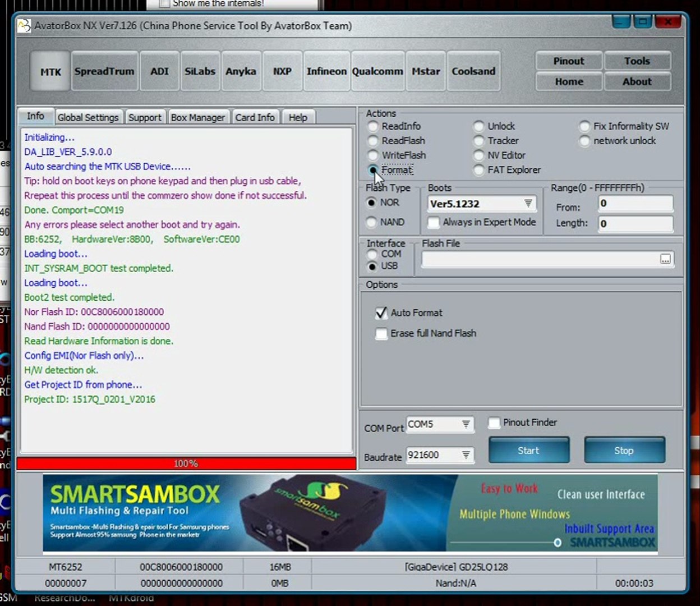Pick the Coolsand platform
The height and width of the screenshot is (606, 700).
[x=473, y=71]
